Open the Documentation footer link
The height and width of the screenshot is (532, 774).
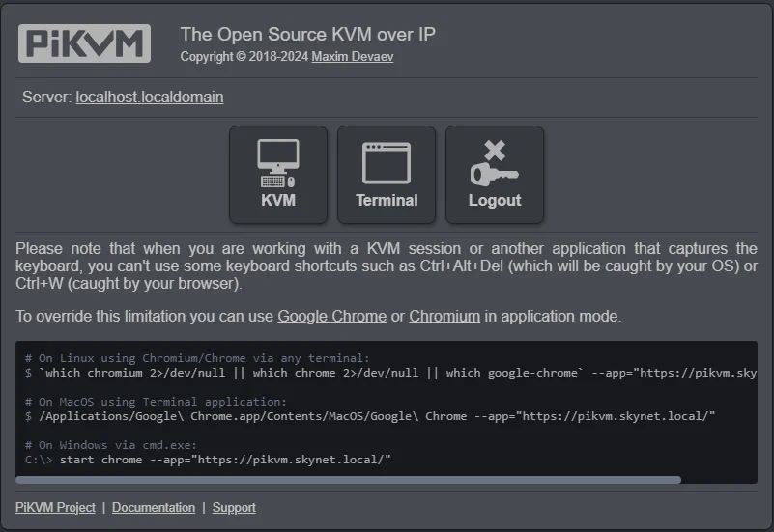(x=154, y=507)
